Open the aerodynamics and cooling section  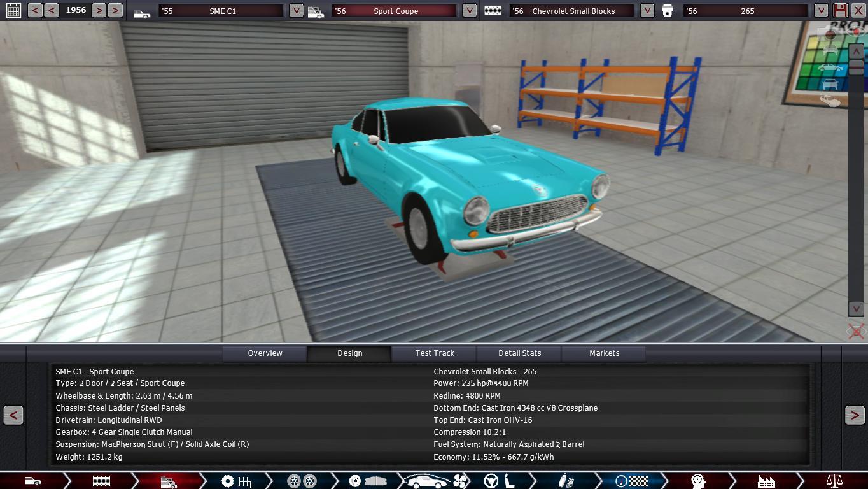coord(437,481)
